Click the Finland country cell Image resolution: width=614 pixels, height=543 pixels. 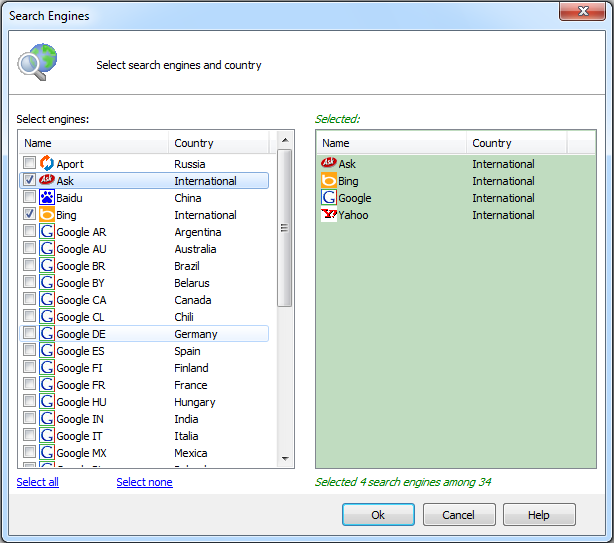click(191, 368)
